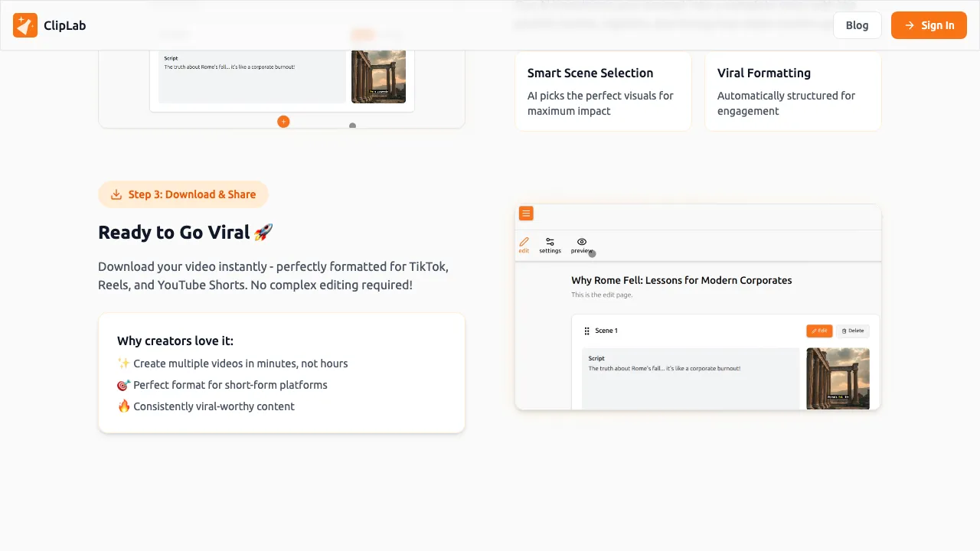Open the Blog page

click(x=857, y=25)
